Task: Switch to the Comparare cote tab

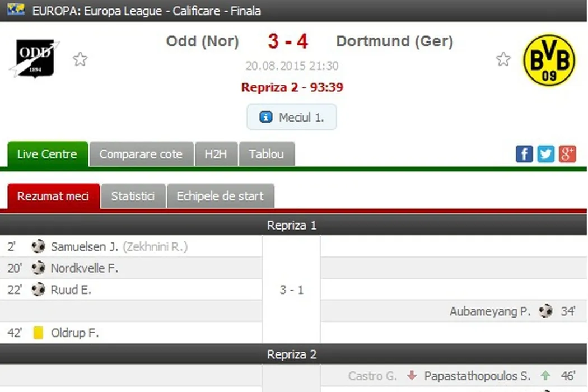Action: click(141, 155)
